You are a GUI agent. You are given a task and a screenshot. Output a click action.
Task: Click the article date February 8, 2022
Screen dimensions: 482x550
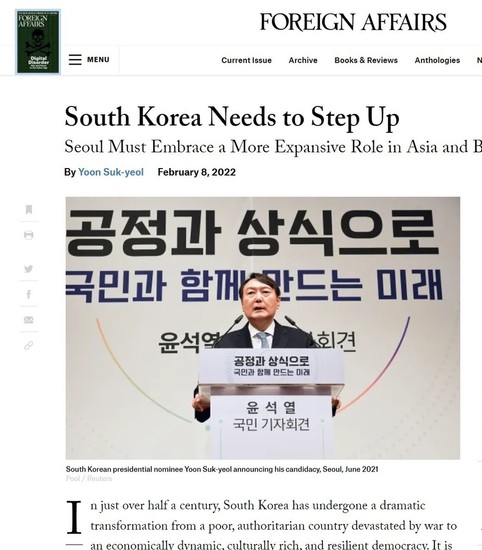197,172
